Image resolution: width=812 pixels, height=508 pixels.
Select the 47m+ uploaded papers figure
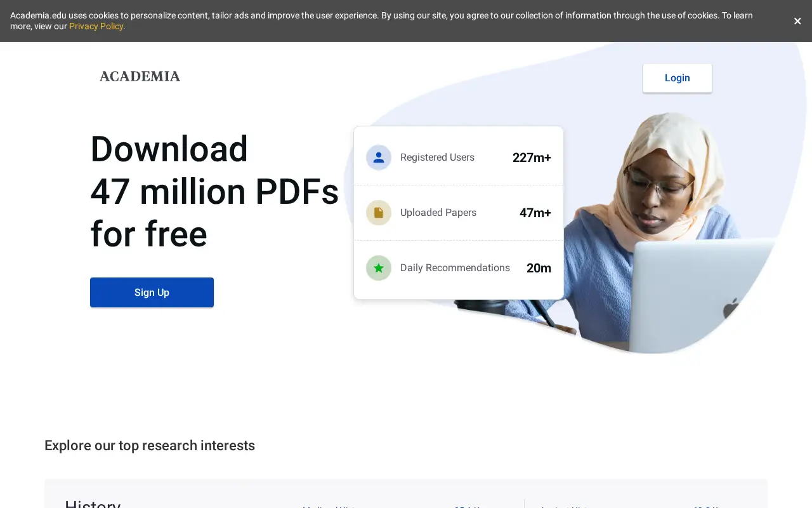tap(535, 213)
